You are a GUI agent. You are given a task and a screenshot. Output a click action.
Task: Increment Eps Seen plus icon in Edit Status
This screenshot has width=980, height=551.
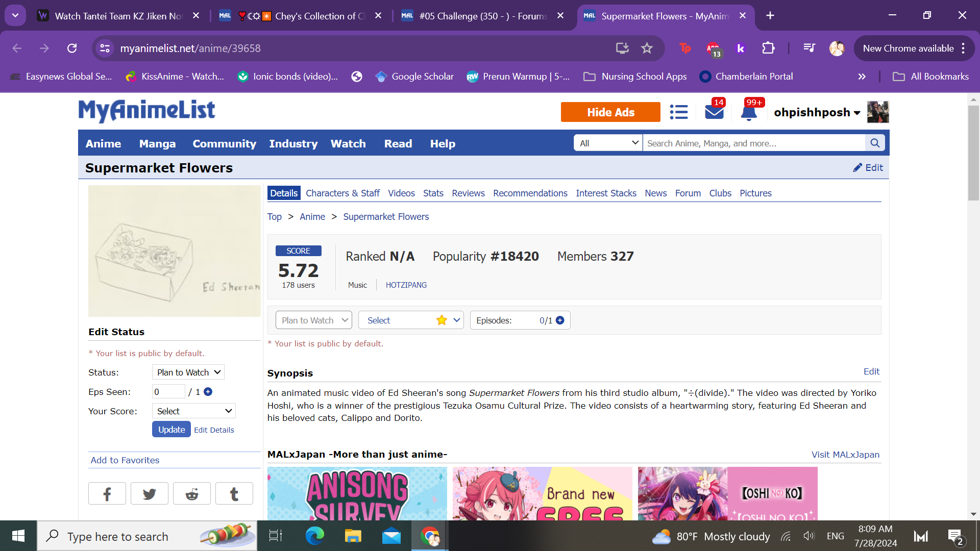208,392
